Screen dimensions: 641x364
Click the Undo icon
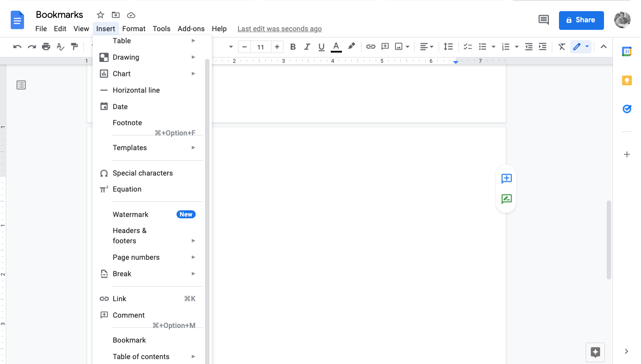[x=17, y=47]
